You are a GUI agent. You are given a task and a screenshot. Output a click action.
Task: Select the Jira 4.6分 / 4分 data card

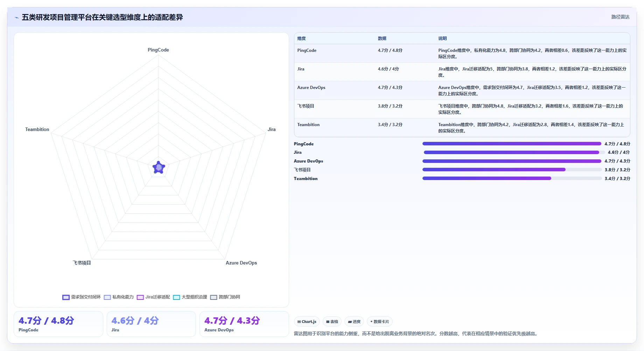[151, 324]
